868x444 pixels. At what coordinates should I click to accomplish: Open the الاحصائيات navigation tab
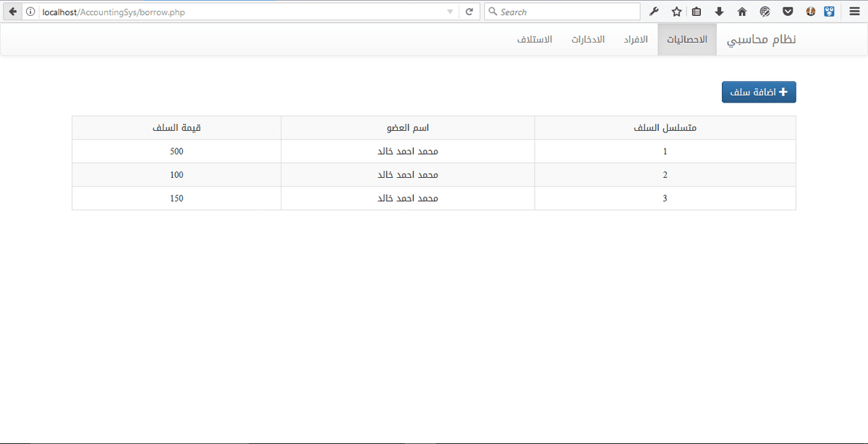coord(686,39)
